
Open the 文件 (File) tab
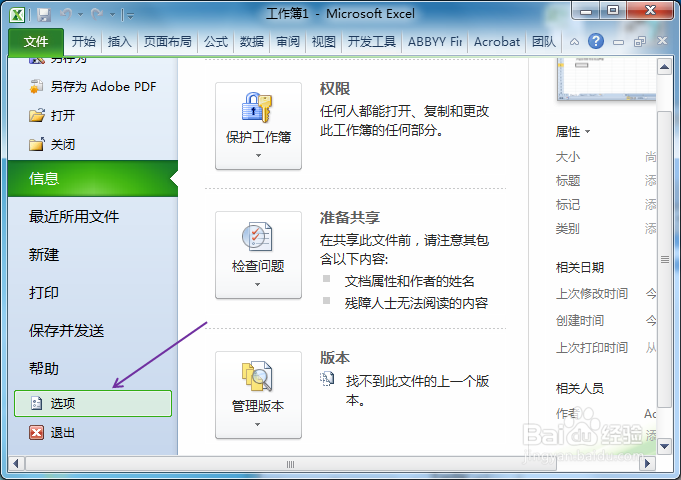(x=36, y=42)
